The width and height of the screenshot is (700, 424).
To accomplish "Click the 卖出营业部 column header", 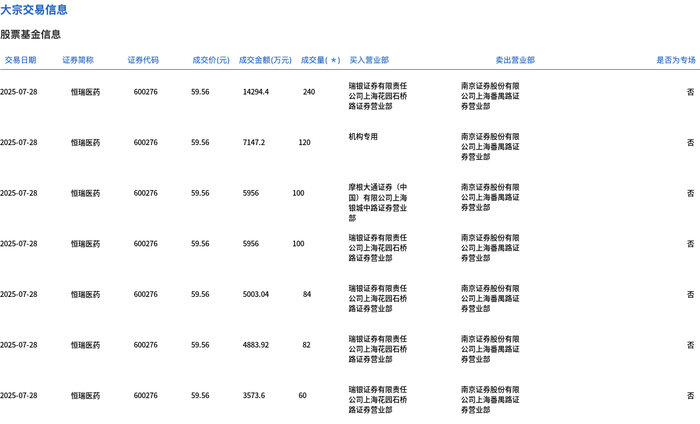I will coord(515,60).
